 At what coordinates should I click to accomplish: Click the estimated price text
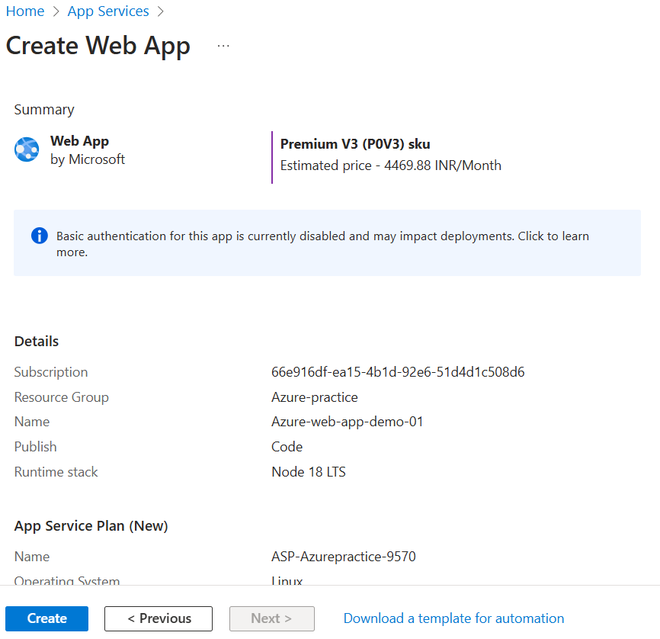(390, 165)
